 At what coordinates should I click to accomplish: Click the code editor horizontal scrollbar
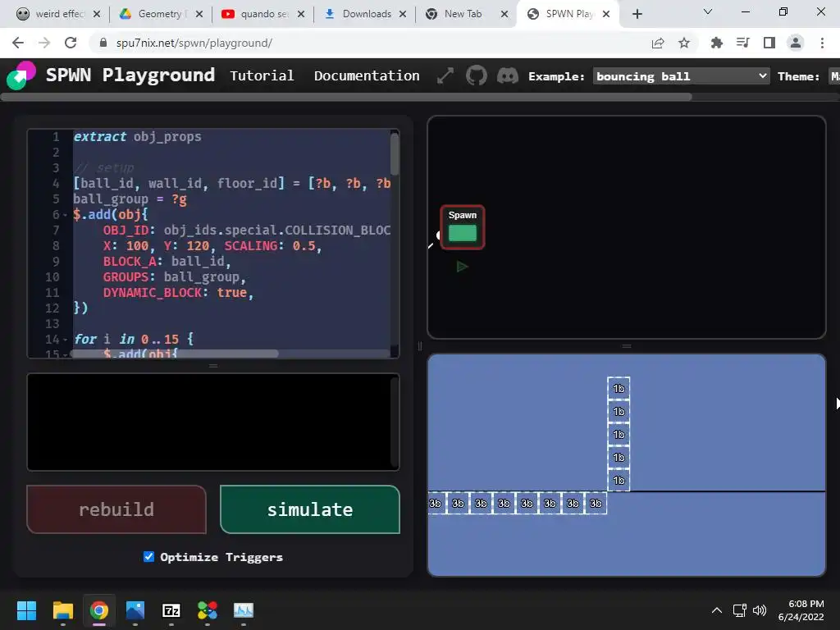click(175, 354)
